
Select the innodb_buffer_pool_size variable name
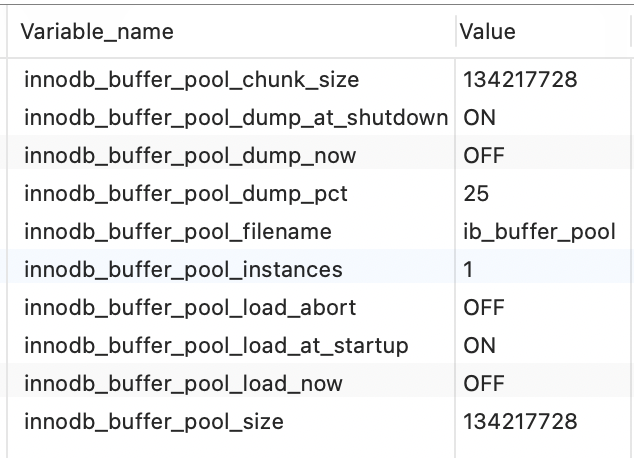(x=153, y=422)
